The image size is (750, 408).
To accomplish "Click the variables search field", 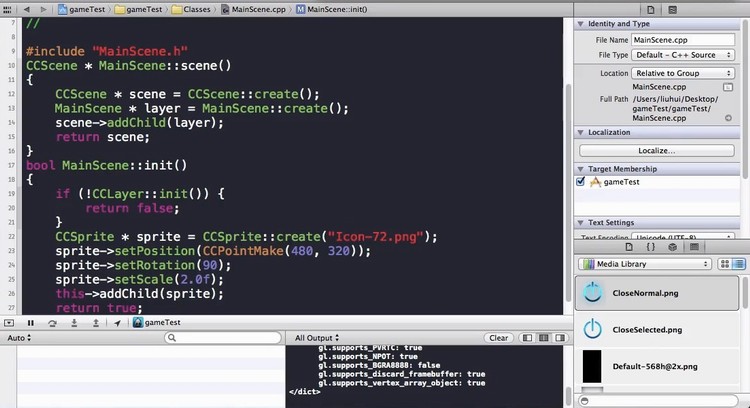I will point(223,338).
